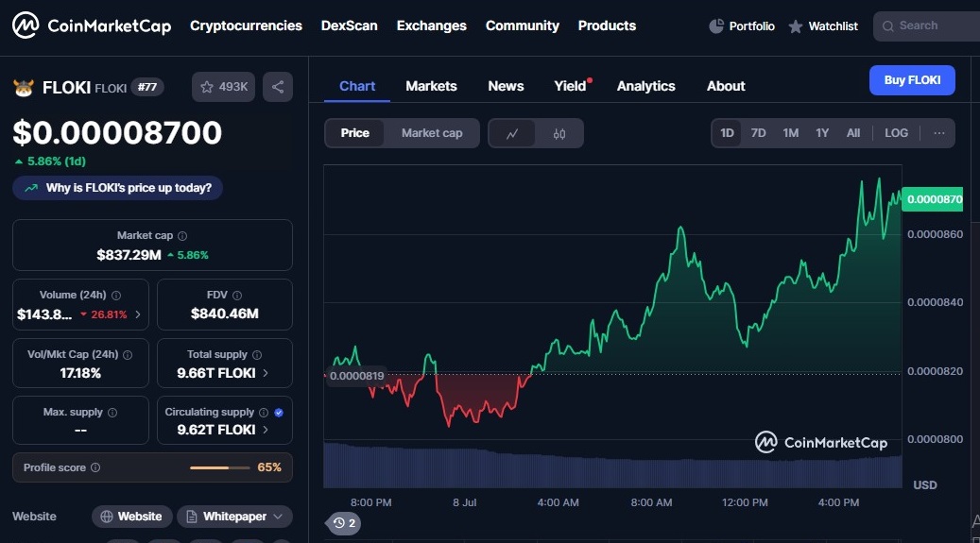Click the Market cap info icon
The width and height of the screenshot is (980, 543).
coord(182,235)
